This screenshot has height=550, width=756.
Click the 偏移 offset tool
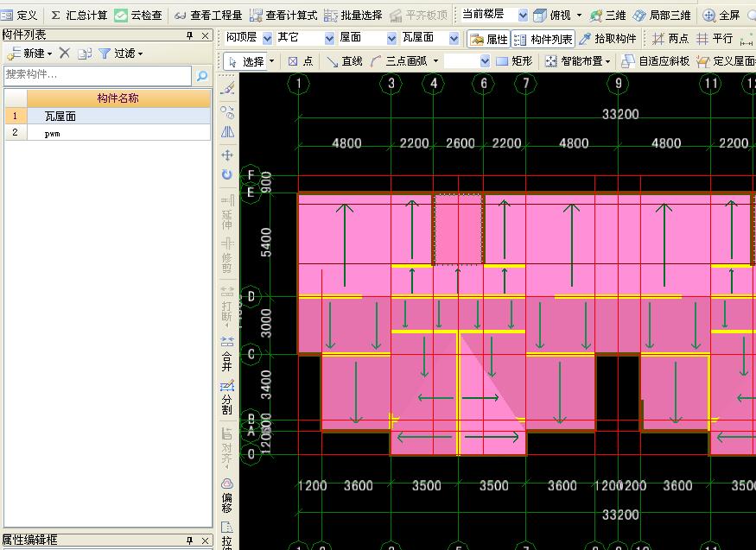tap(227, 496)
